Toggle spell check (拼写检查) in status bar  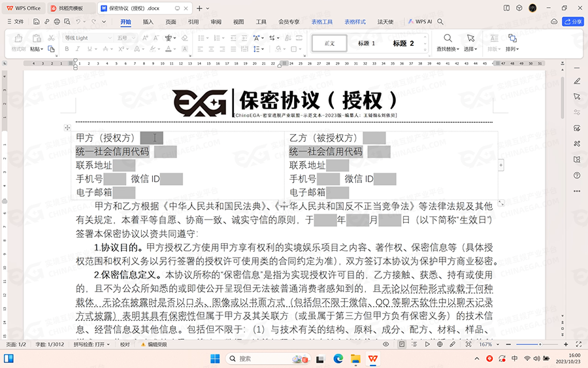pyautogui.click(x=91, y=344)
